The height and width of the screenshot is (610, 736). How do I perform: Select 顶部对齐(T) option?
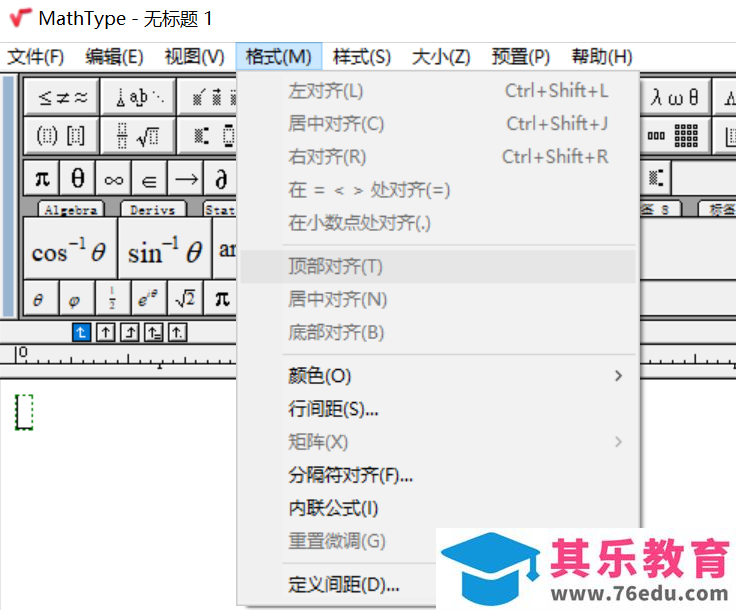point(438,267)
